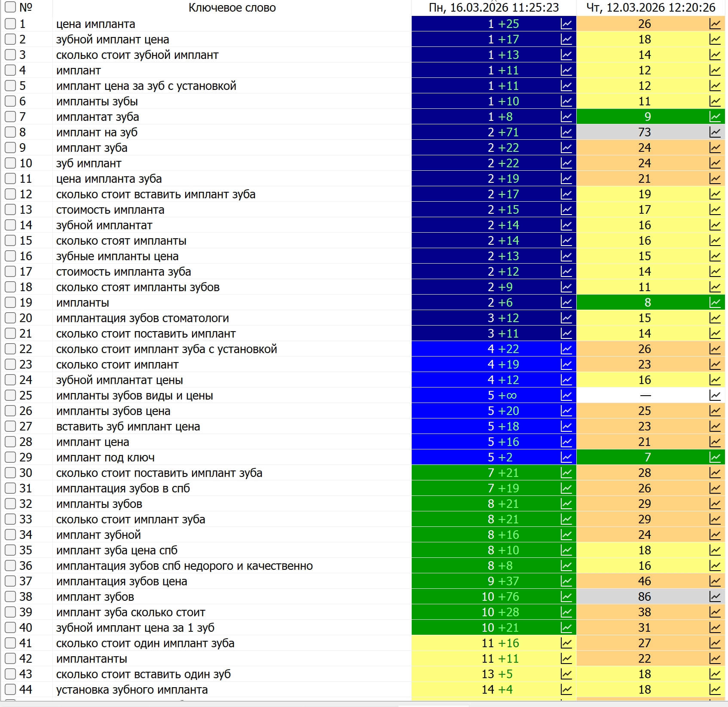Viewport: 728px width, 707px height.
Task: Show history chart for 'имплант под ключ' 12.03
Action: coord(715,458)
